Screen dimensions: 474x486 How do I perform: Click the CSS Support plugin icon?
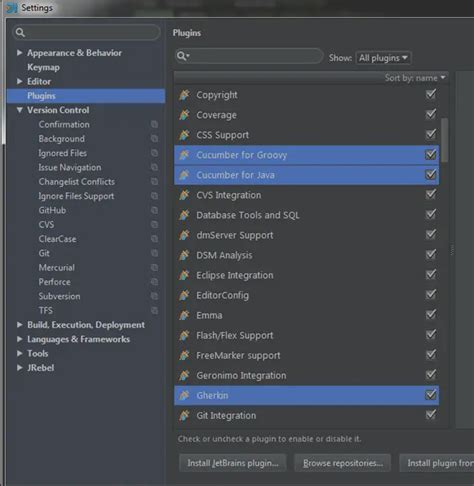pyautogui.click(x=184, y=135)
